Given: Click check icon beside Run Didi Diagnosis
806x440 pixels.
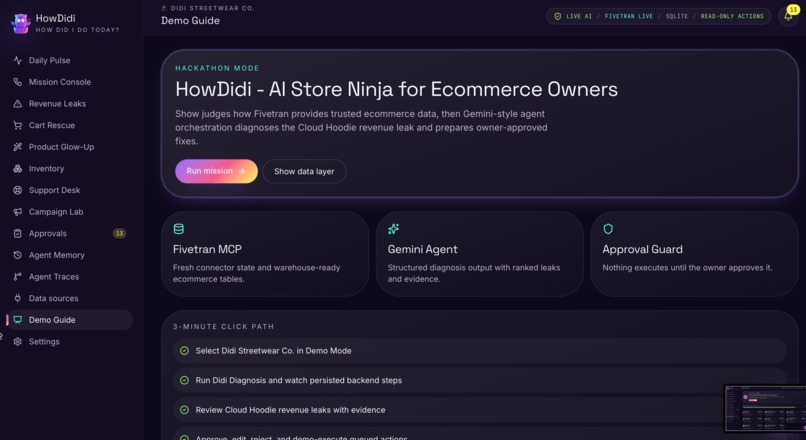Looking at the screenshot, I should (x=184, y=380).
